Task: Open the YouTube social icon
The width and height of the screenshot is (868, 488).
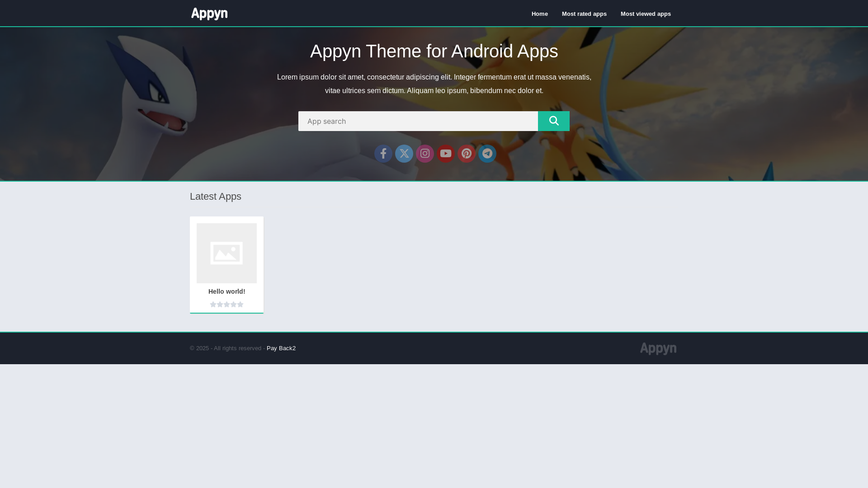Action: click(446, 154)
